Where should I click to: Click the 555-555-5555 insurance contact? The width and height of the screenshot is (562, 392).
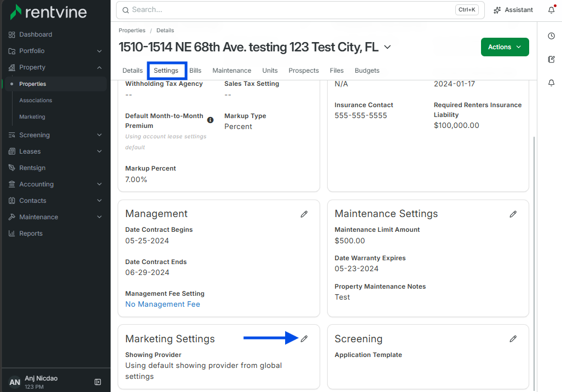(x=361, y=115)
